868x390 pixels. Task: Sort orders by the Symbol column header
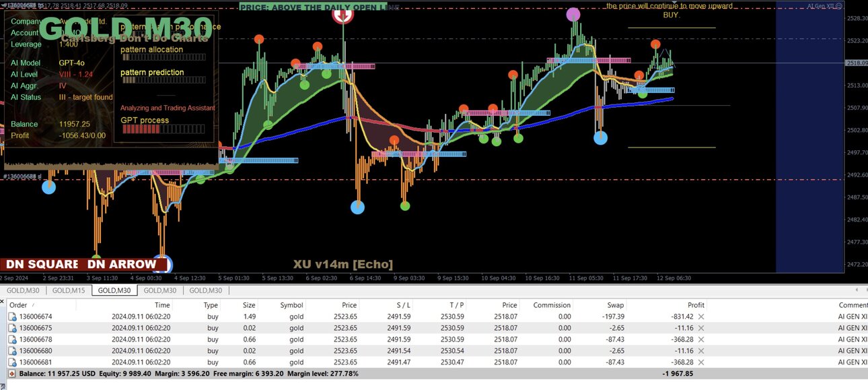(x=291, y=305)
